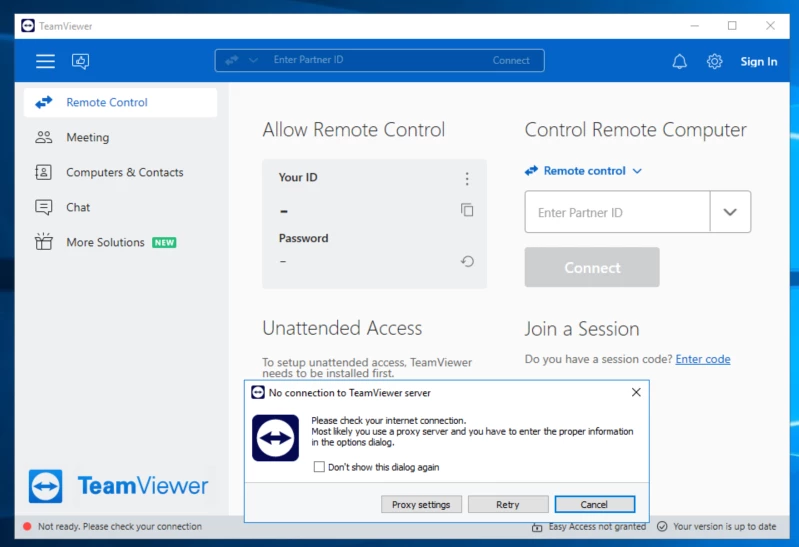Image resolution: width=799 pixels, height=547 pixels.
Task: Click the version checkmark icon
Action: tap(662, 527)
